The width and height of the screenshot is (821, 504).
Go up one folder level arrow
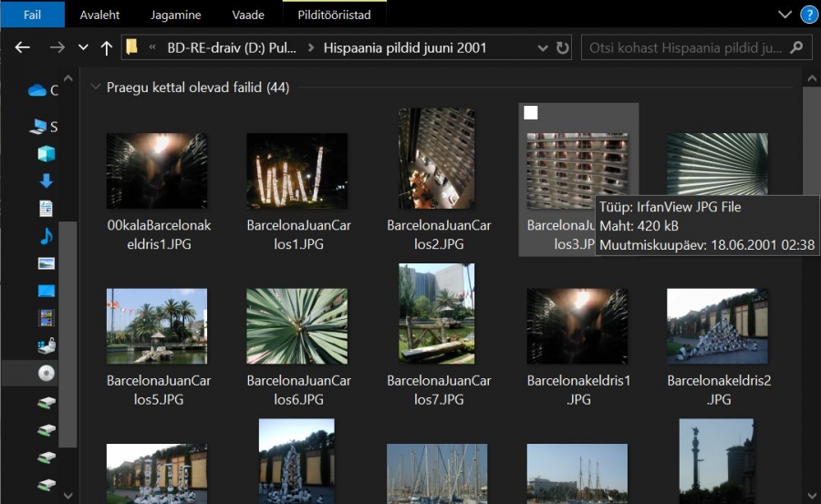[x=107, y=48]
